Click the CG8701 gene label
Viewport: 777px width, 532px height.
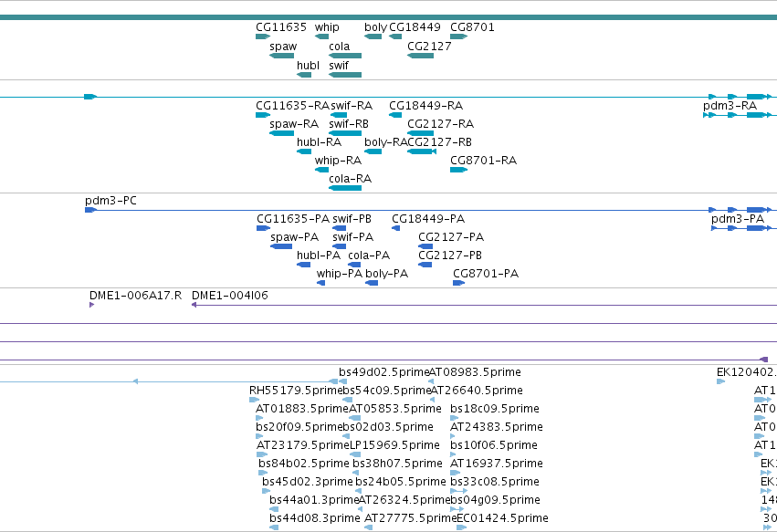click(472, 27)
